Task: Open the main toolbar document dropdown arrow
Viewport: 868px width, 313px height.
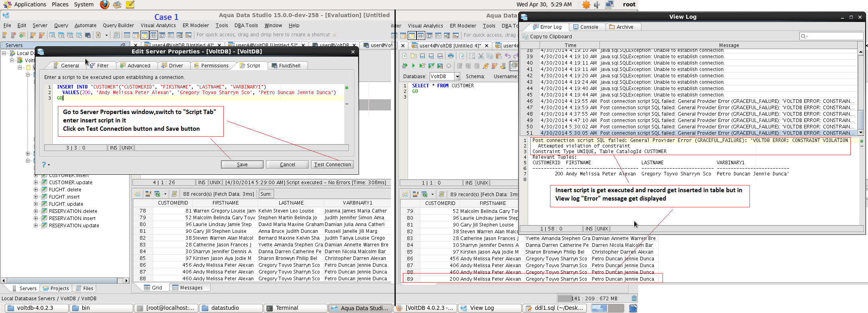Action: (x=107, y=35)
